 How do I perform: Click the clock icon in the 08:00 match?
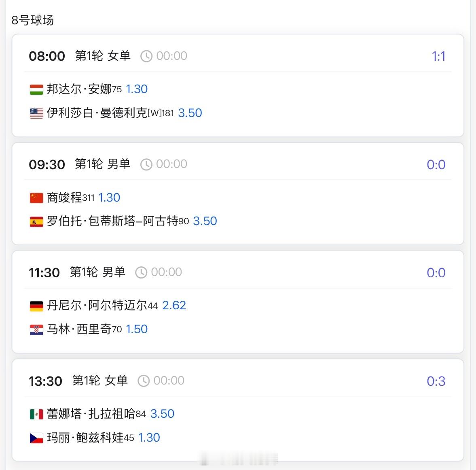pyautogui.click(x=146, y=56)
